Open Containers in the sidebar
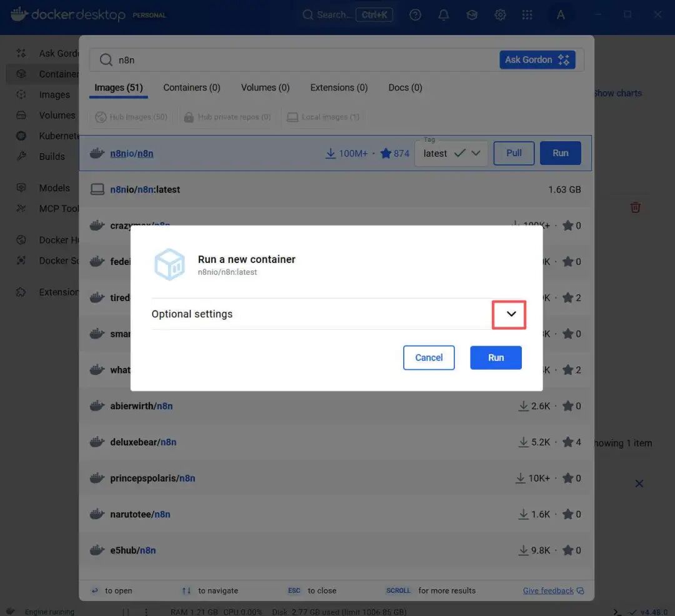The width and height of the screenshot is (675, 616). pyautogui.click(x=43, y=74)
